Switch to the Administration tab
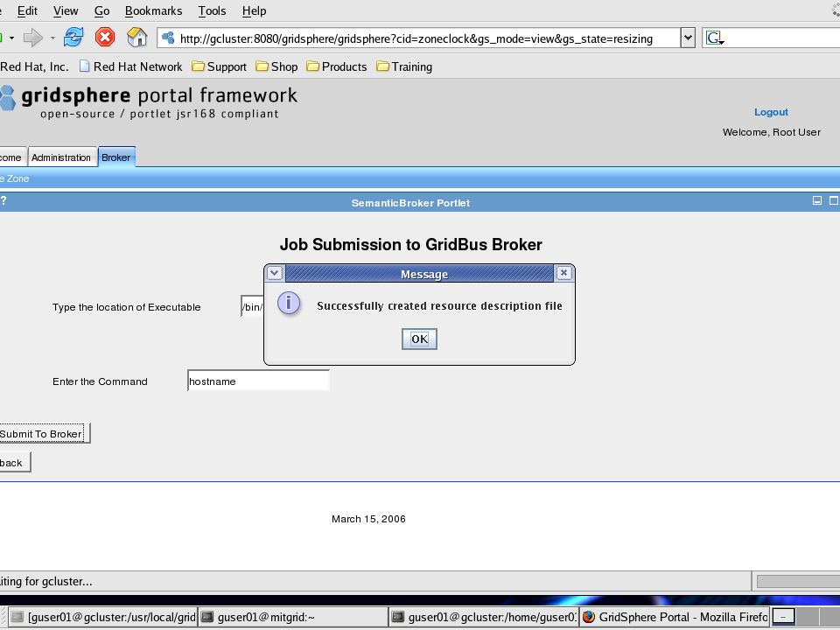This screenshot has width=840, height=630. (61, 157)
